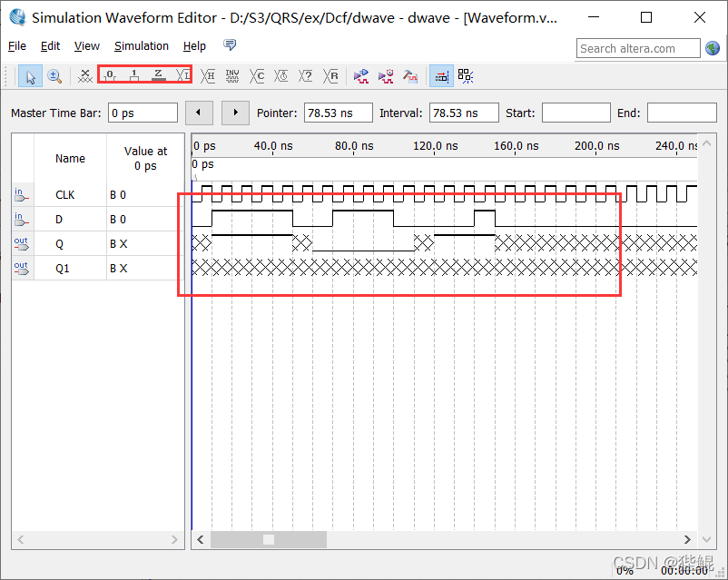The image size is (728, 580).
Task: Click the 160.0 ns time ruler mark
Action: click(516, 146)
